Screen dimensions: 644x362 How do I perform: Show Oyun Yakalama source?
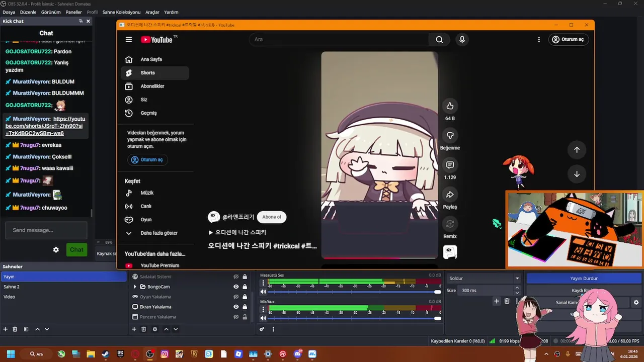click(236, 297)
